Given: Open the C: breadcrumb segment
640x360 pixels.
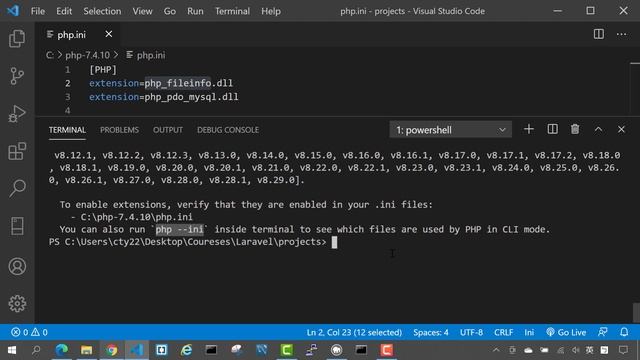Looking at the screenshot, I should (x=49, y=55).
